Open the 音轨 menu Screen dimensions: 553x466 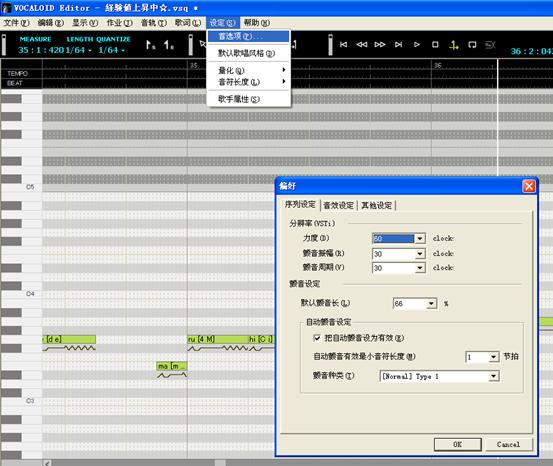154,23
